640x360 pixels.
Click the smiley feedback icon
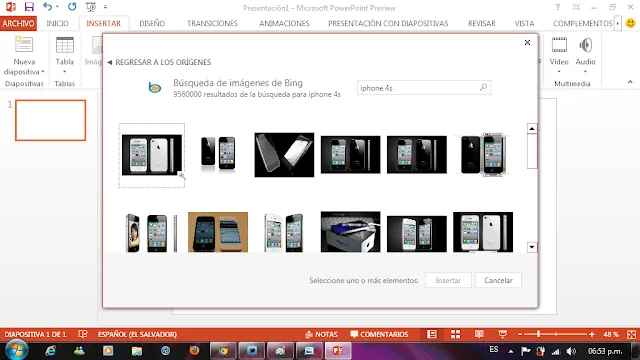[x=631, y=23]
